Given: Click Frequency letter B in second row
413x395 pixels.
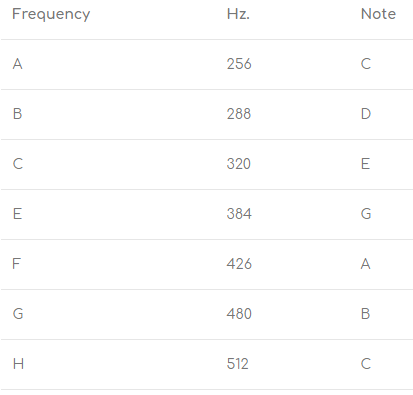Looking at the screenshot, I should (18, 114).
